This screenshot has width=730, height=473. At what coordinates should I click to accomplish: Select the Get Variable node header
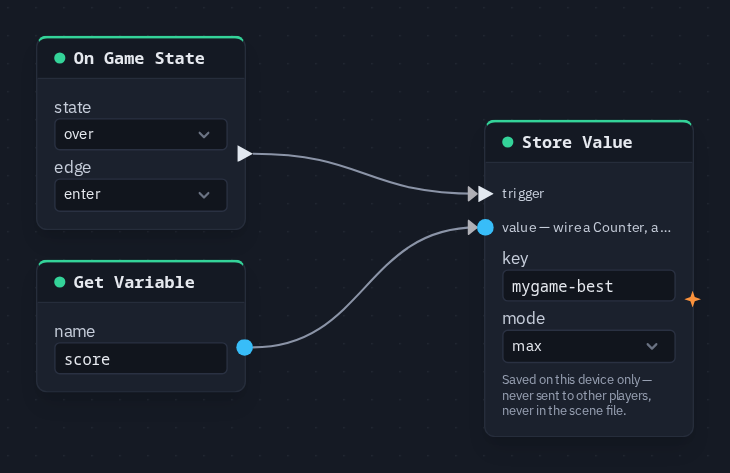tap(141, 282)
